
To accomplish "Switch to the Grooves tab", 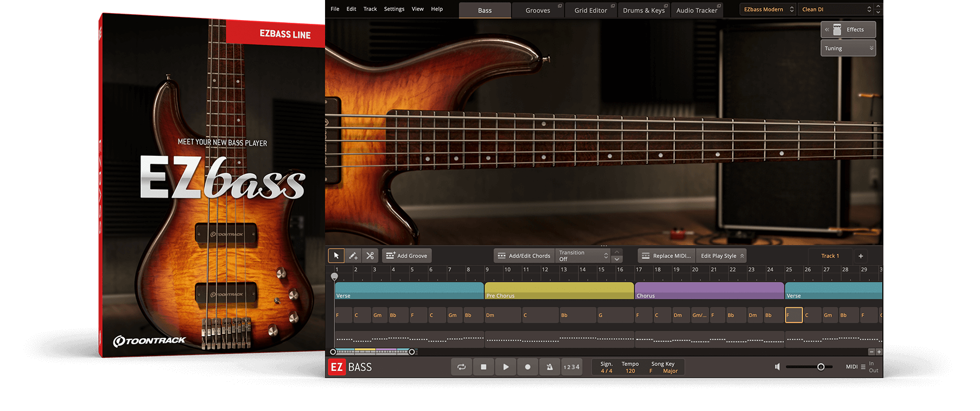I will 537,10.
